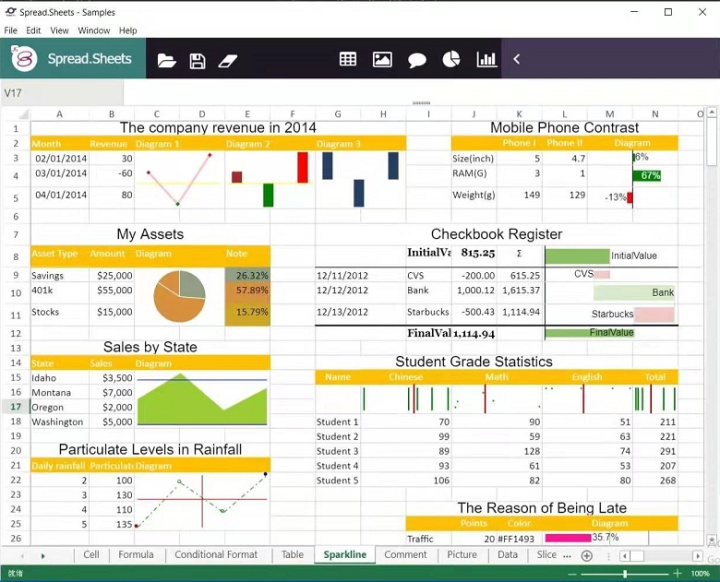Select column G header

point(338,114)
